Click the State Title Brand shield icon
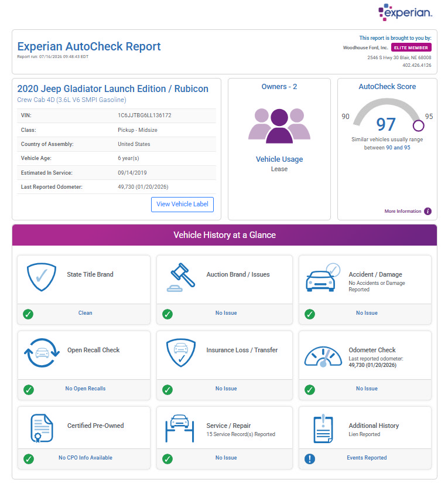Viewport: 448px width, 483px height. click(x=42, y=277)
